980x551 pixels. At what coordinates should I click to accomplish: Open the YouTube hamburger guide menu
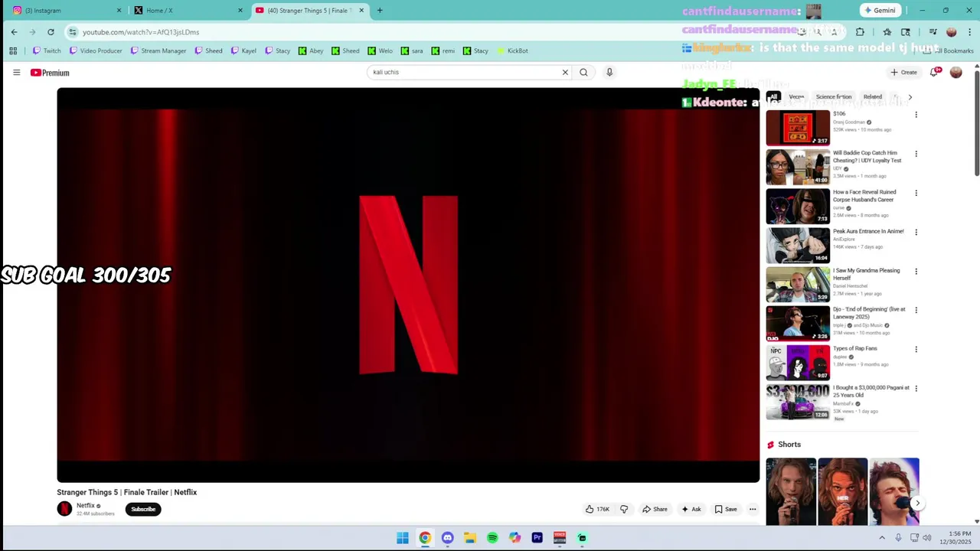tap(16, 72)
